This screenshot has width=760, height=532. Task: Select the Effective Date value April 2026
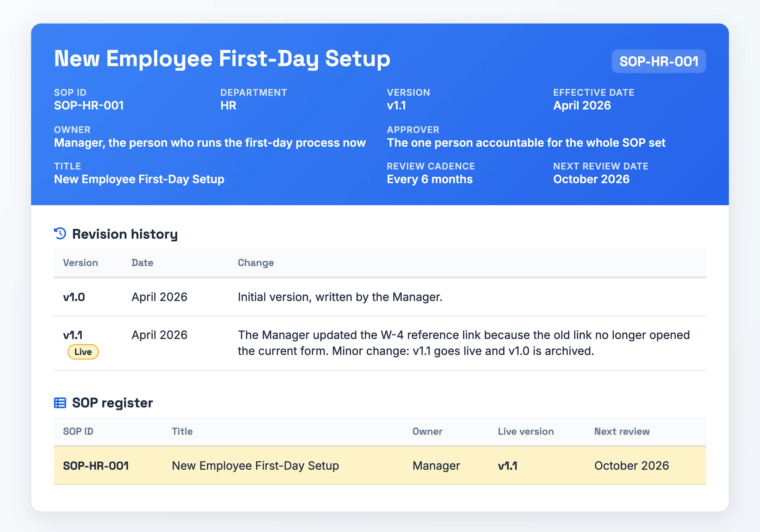(582, 105)
